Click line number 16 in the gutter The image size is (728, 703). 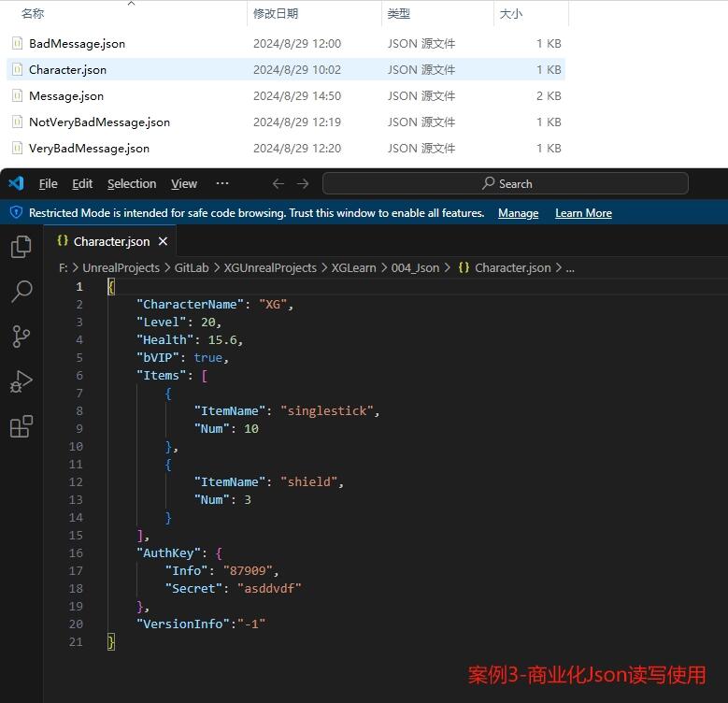[x=76, y=553]
